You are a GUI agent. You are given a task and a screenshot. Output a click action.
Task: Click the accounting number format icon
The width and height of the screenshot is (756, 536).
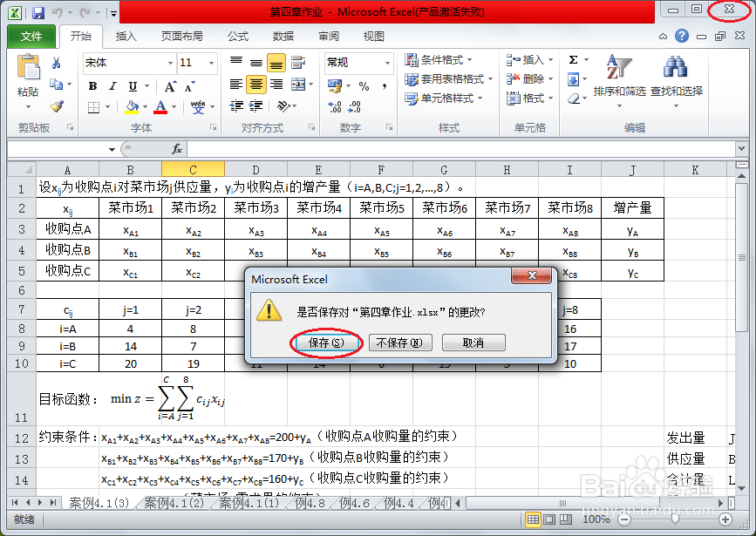[x=335, y=86]
